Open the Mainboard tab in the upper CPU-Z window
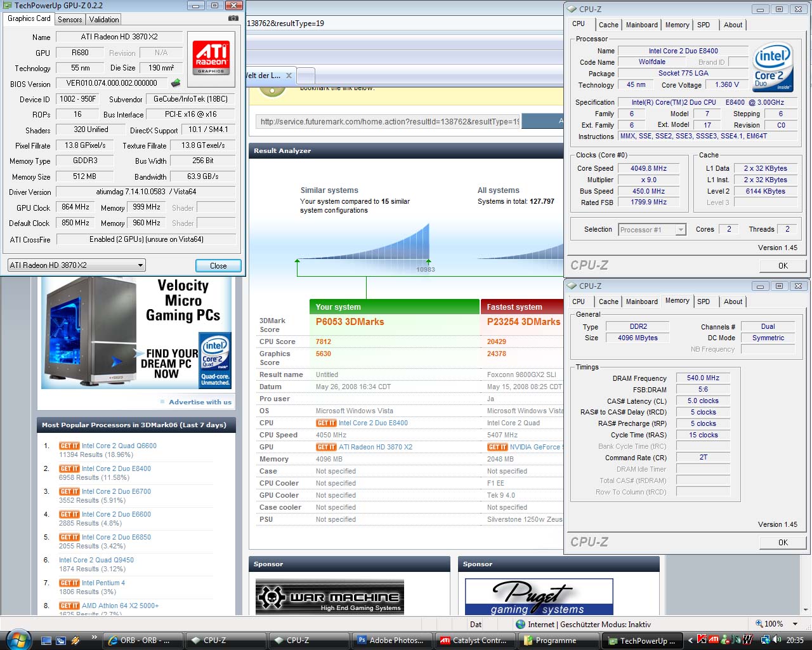Image resolution: width=812 pixels, height=650 pixels. click(642, 25)
